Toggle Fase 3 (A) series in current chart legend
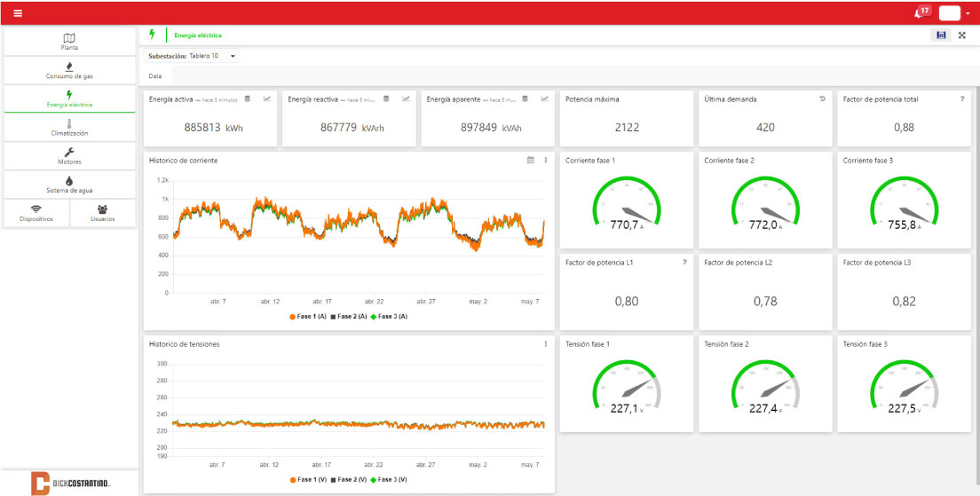Screen dimensions: 980x496 pos(389,317)
